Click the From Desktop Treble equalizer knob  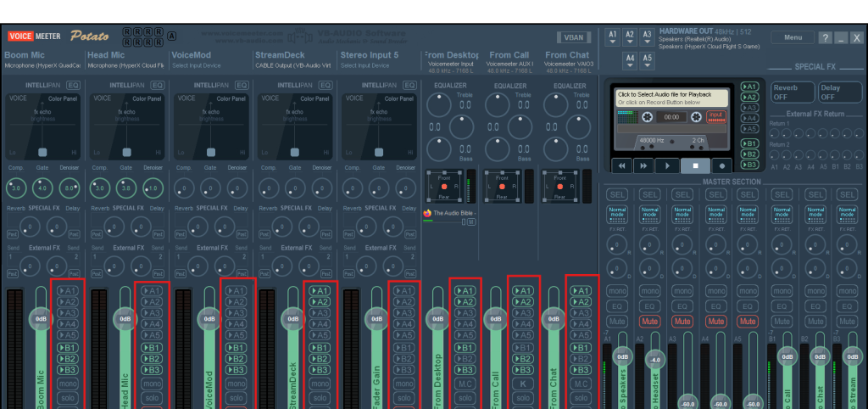[x=439, y=104]
